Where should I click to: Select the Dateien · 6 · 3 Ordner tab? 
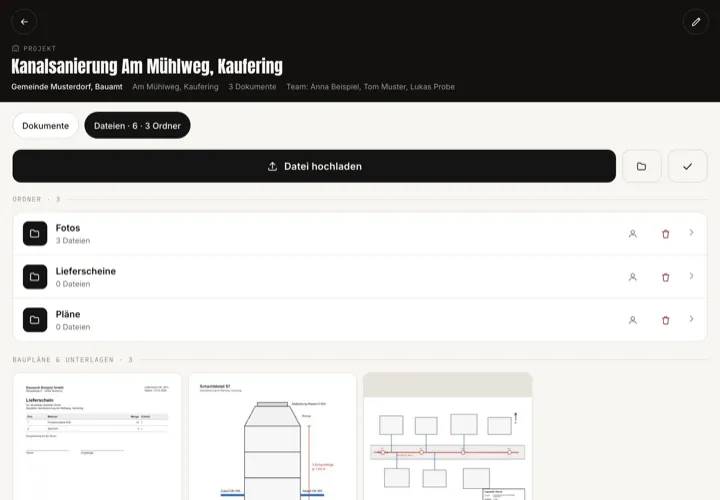[x=137, y=125]
